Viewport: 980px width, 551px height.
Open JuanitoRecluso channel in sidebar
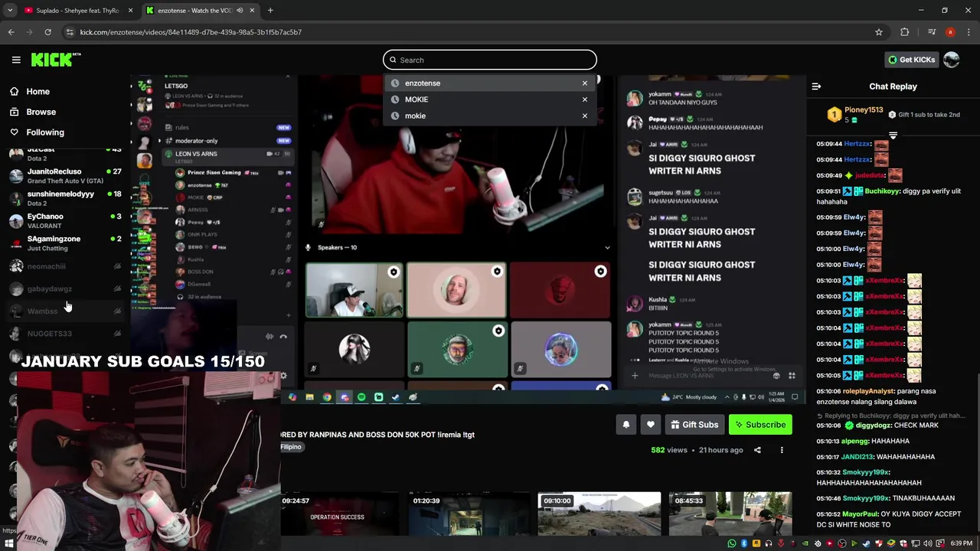click(65, 176)
